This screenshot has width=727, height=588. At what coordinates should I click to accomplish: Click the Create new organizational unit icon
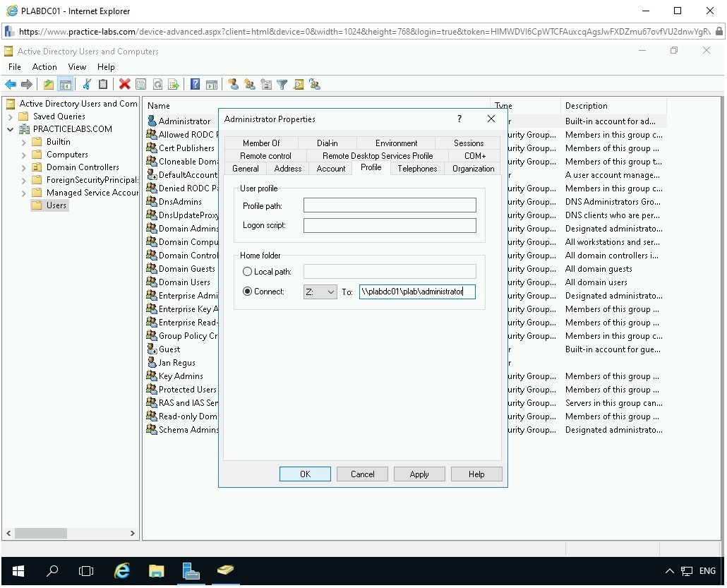coord(266,85)
